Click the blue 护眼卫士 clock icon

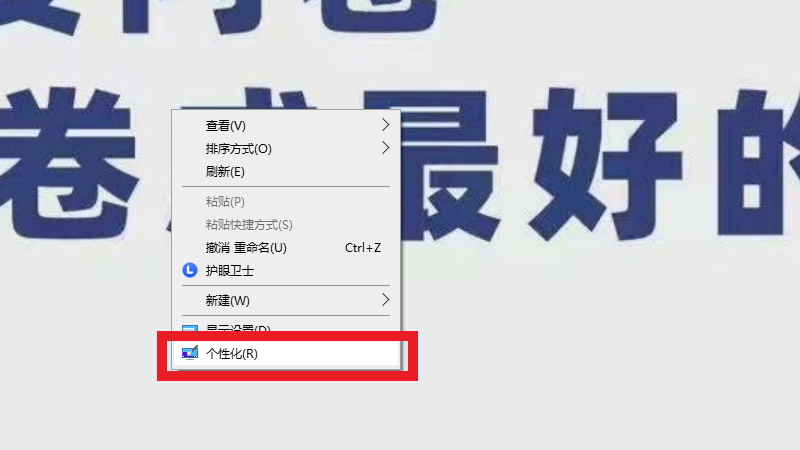(190, 270)
